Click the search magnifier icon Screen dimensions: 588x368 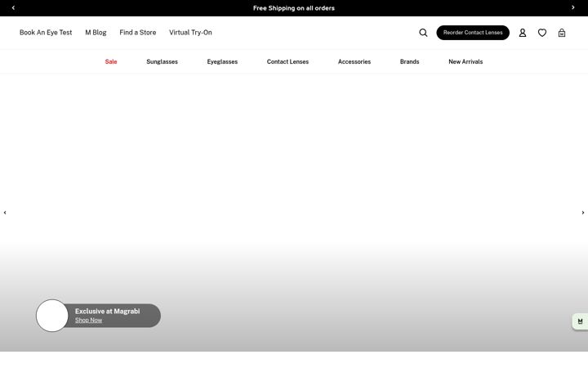[x=423, y=33]
